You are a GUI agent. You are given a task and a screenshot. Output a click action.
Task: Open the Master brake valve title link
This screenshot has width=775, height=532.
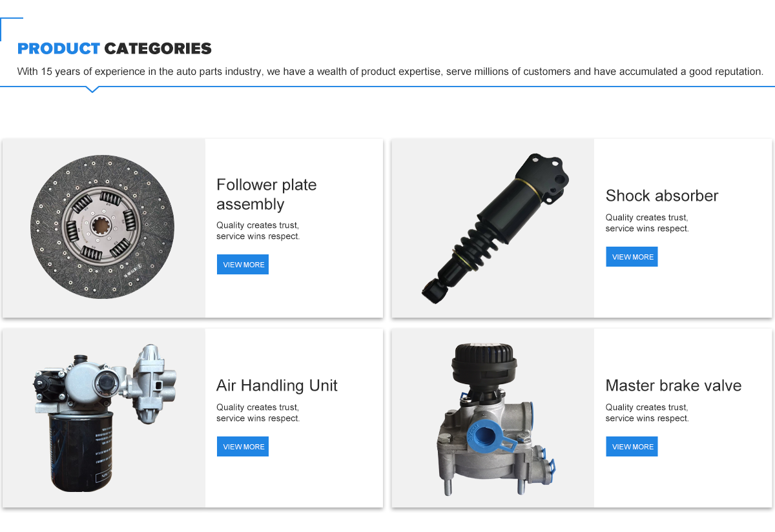(674, 385)
